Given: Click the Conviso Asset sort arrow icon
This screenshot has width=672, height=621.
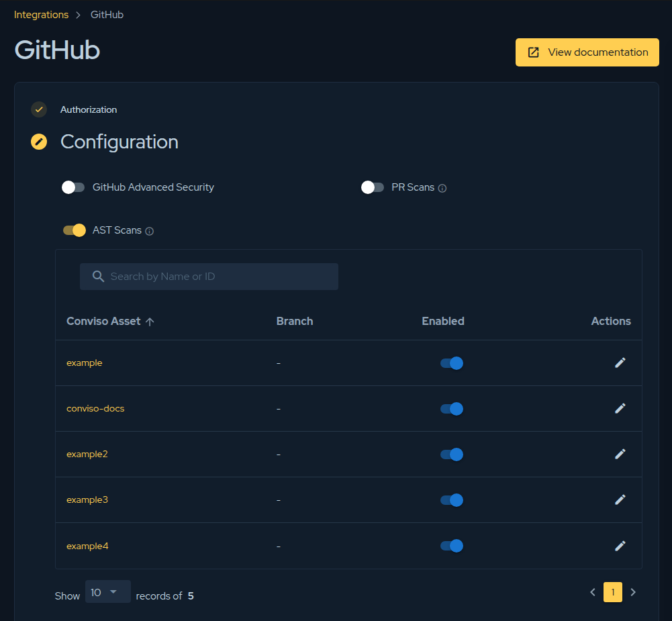Looking at the screenshot, I should (x=150, y=322).
